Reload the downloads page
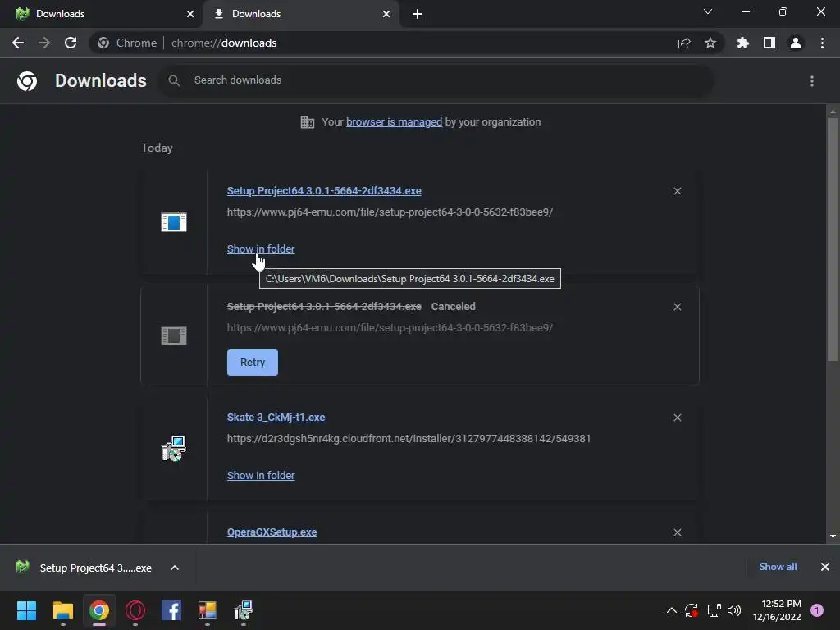The width and height of the screenshot is (840, 630). pos(71,43)
